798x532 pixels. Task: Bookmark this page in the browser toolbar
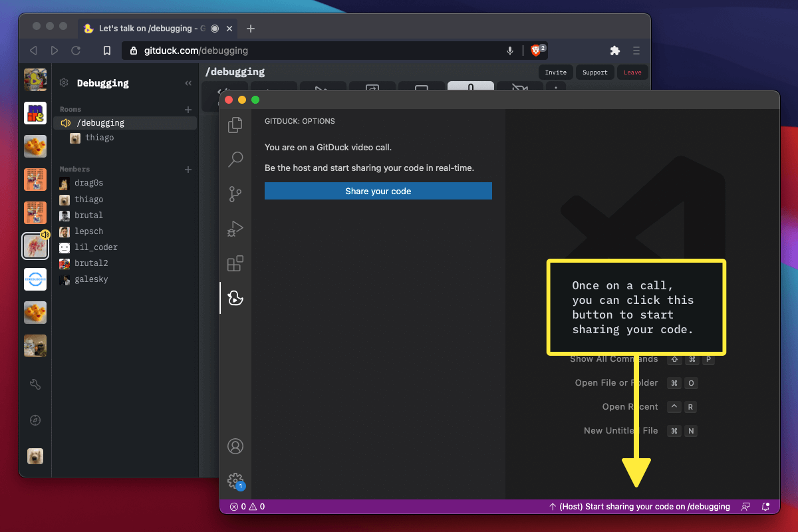coord(106,51)
